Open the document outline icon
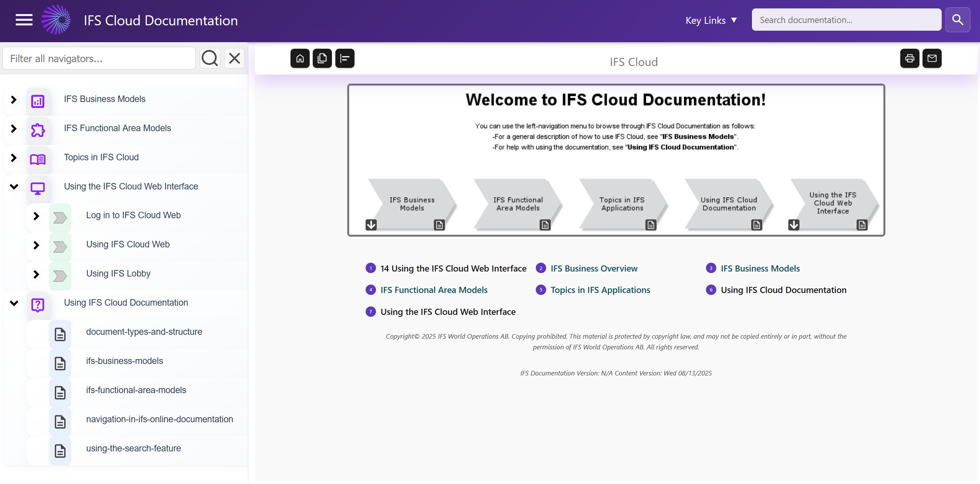 (345, 58)
